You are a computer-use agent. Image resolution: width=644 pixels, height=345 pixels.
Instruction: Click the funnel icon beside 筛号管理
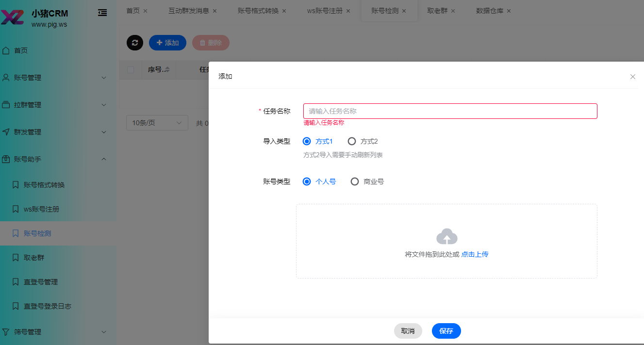[6, 332]
